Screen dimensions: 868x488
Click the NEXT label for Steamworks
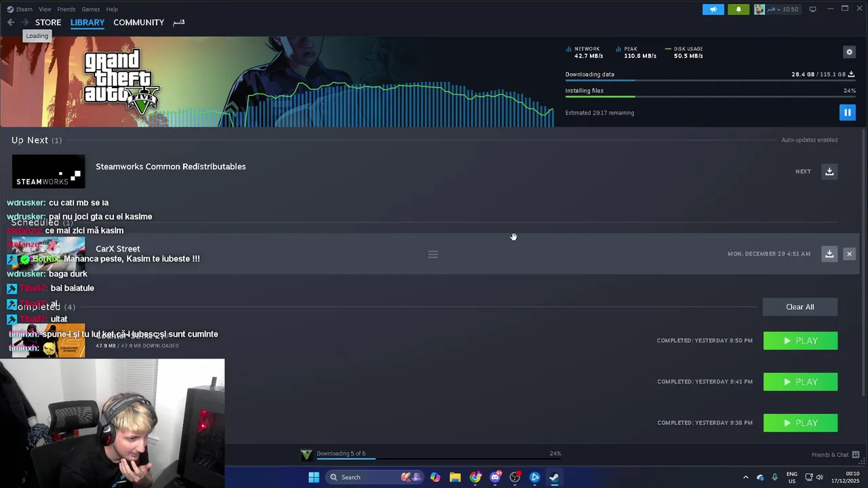click(803, 171)
